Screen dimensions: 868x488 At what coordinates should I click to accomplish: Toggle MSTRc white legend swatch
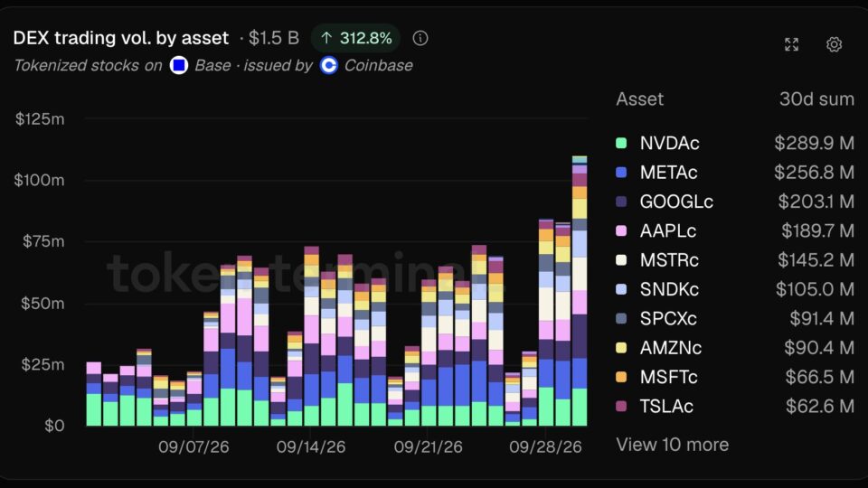click(x=621, y=260)
